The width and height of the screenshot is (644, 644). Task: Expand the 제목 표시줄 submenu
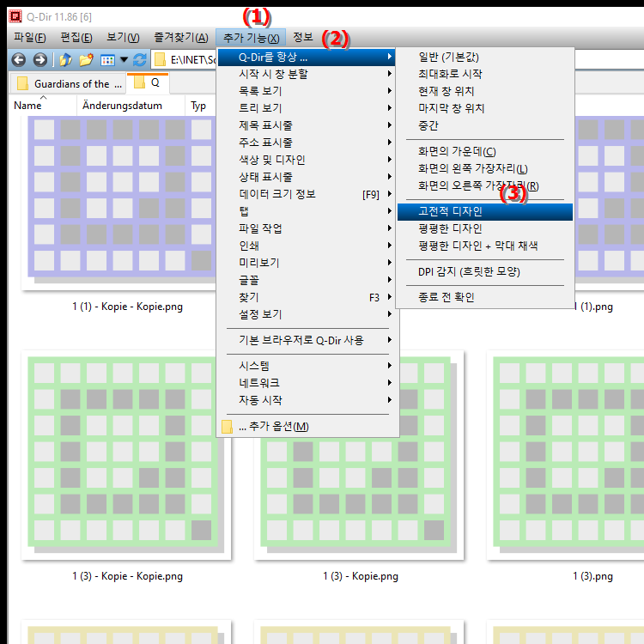point(307,125)
